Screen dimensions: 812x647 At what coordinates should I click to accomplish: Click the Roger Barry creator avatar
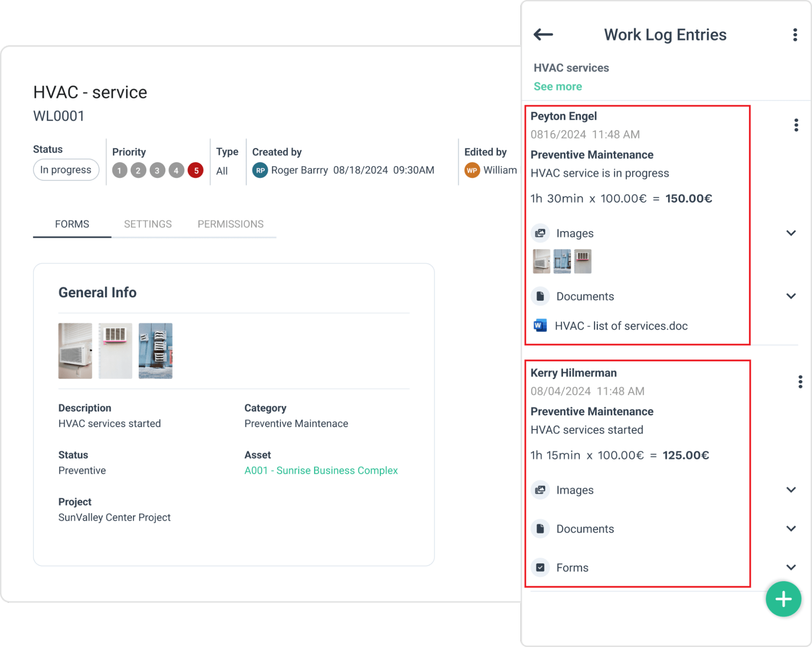click(260, 170)
